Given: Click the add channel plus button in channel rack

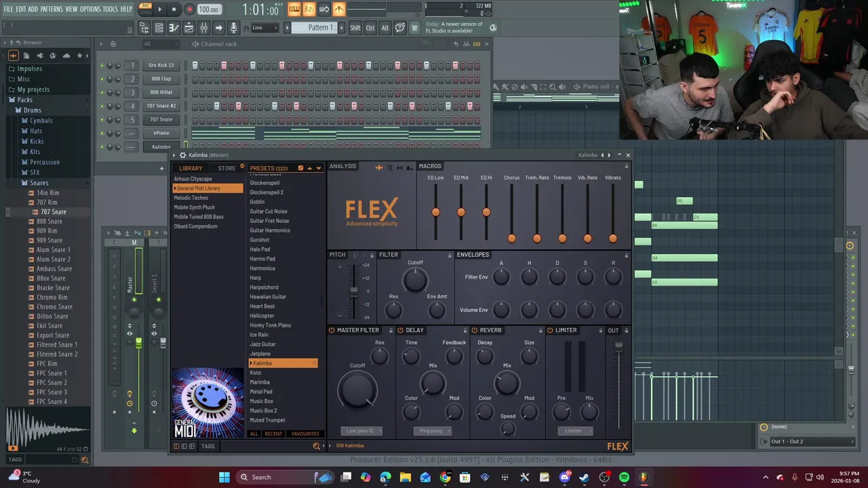Looking at the screenshot, I should click(161, 169).
